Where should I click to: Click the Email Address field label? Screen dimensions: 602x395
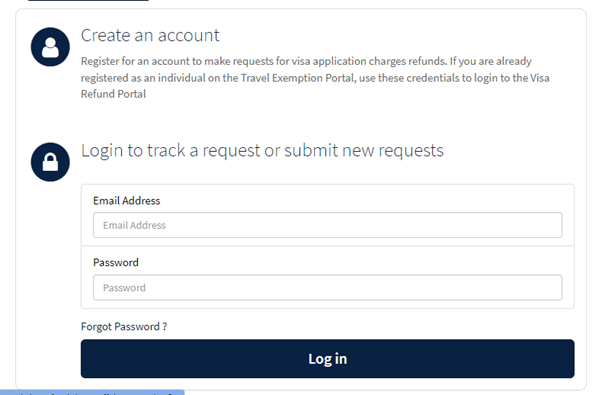[x=126, y=200]
